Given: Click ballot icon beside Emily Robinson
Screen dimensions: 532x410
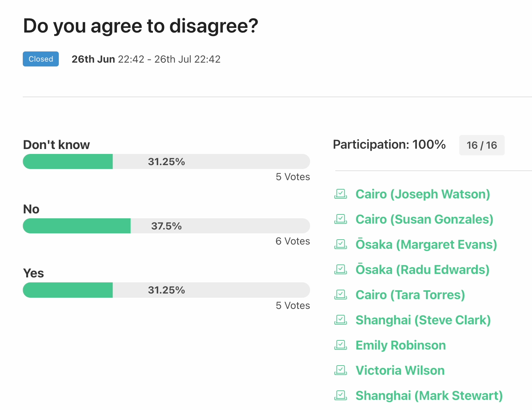Looking at the screenshot, I should point(341,345).
